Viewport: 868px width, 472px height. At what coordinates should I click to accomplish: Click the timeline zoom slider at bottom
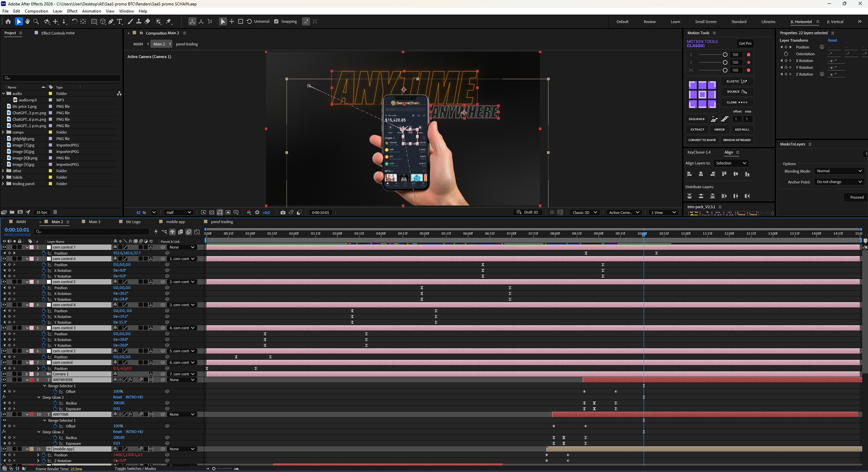click(x=222, y=469)
